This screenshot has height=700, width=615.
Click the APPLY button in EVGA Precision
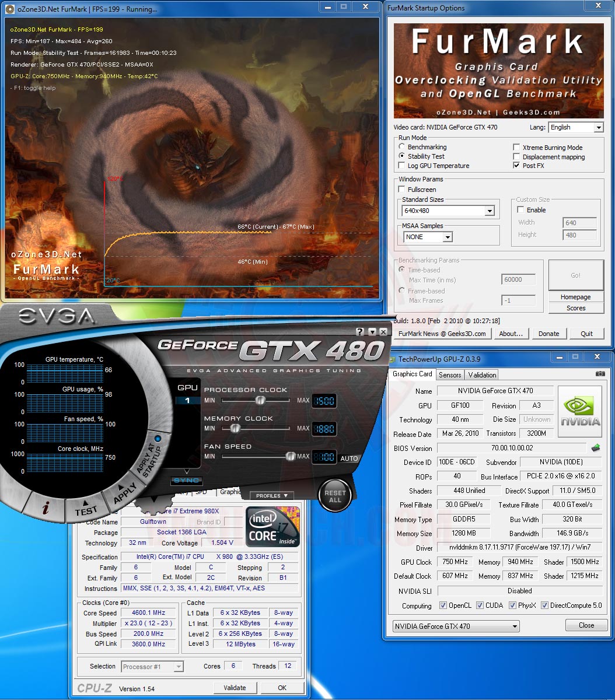tap(125, 494)
